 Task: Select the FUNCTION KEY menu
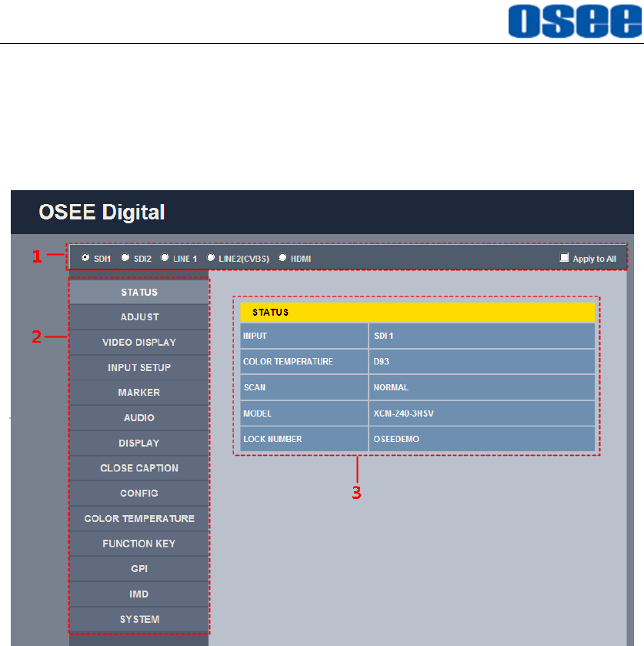point(139,544)
